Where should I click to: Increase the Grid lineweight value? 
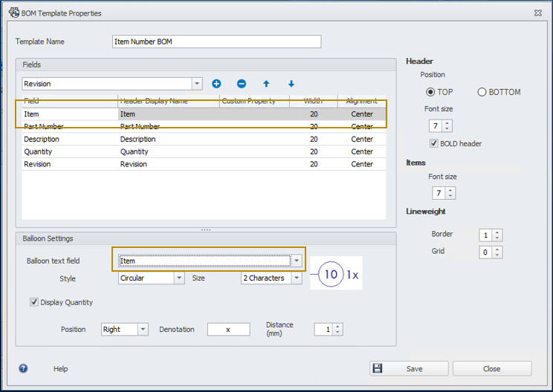point(497,249)
